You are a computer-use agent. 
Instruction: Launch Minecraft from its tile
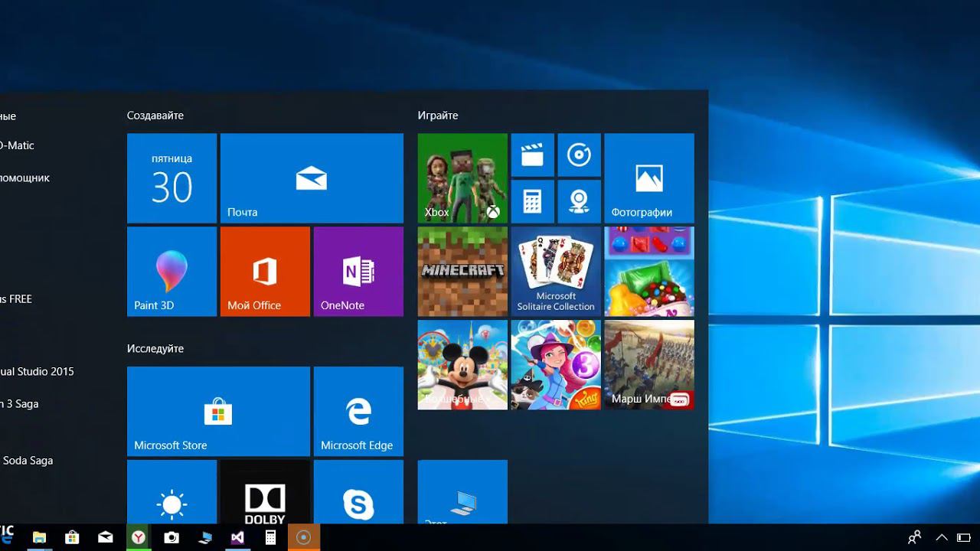[462, 272]
